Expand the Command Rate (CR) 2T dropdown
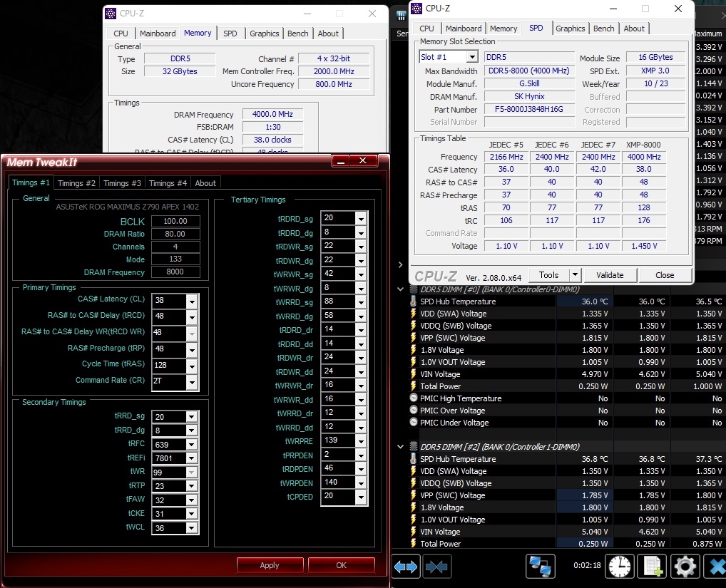 tap(191, 382)
